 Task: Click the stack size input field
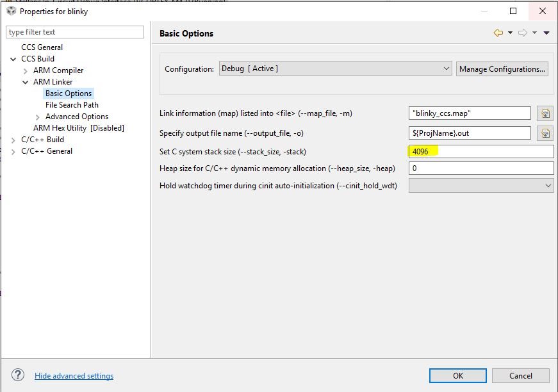point(480,152)
